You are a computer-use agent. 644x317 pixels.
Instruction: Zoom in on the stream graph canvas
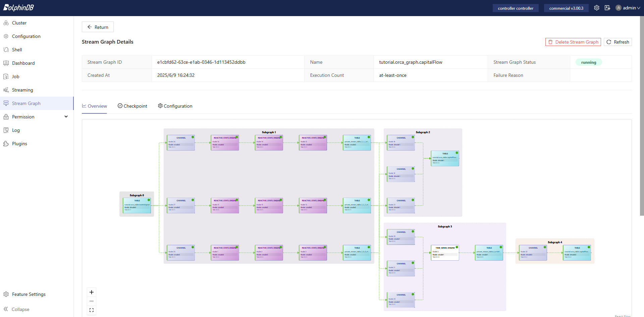(92, 292)
